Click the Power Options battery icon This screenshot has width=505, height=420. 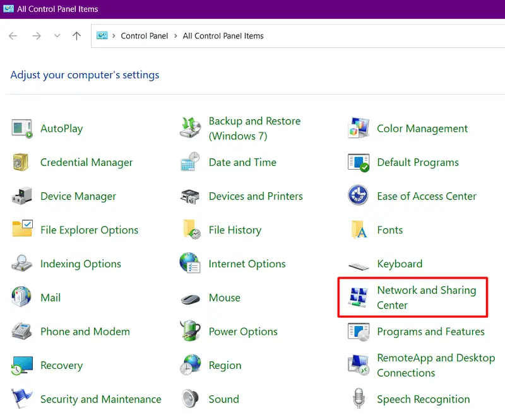click(x=190, y=332)
